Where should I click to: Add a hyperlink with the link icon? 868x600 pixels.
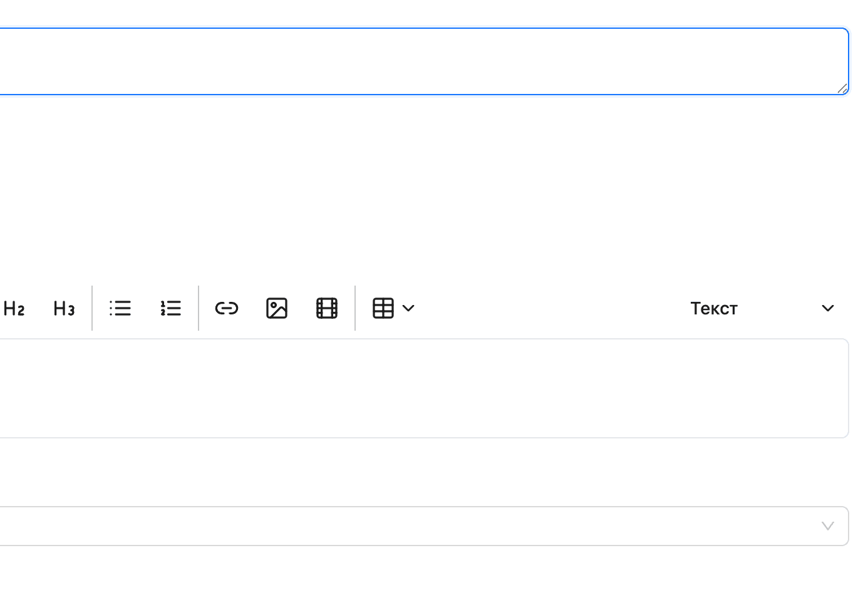[227, 308]
